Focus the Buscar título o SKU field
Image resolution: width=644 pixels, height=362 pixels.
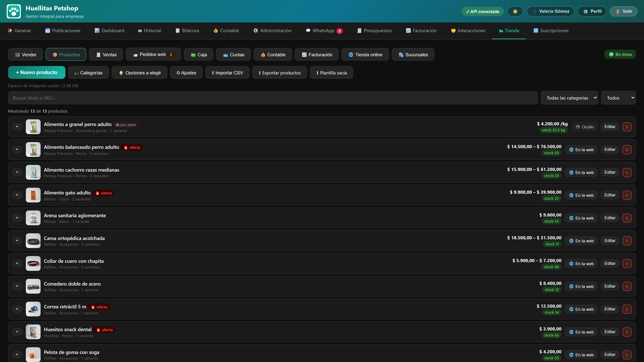tap(273, 98)
